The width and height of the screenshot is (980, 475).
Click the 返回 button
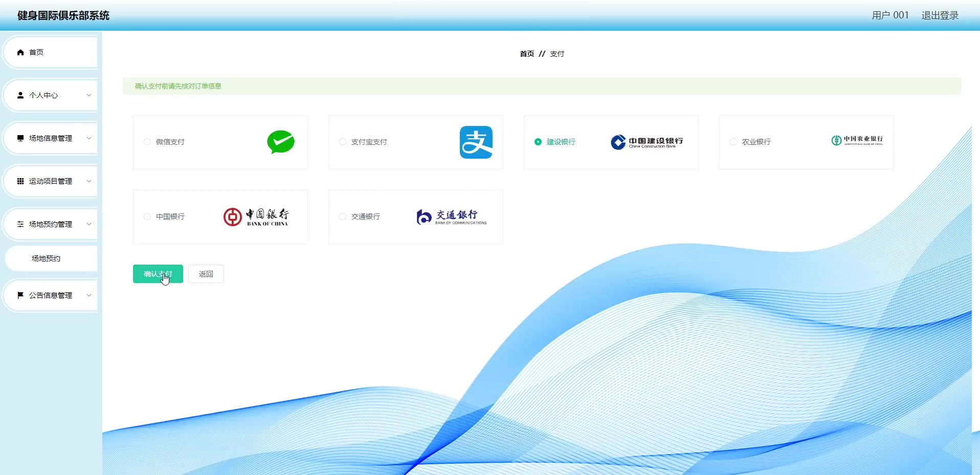tap(206, 274)
